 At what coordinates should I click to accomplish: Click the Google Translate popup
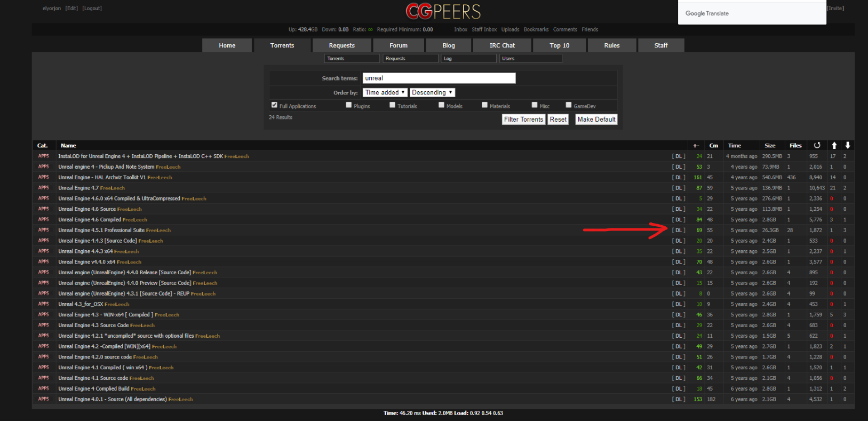pyautogui.click(x=752, y=12)
